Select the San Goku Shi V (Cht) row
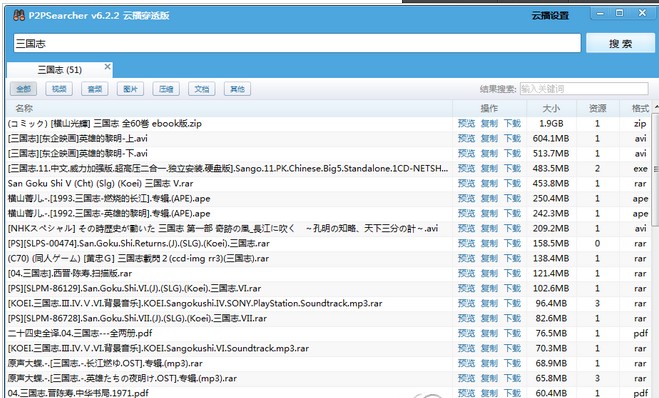The image size is (659, 398). [x=100, y=184]
